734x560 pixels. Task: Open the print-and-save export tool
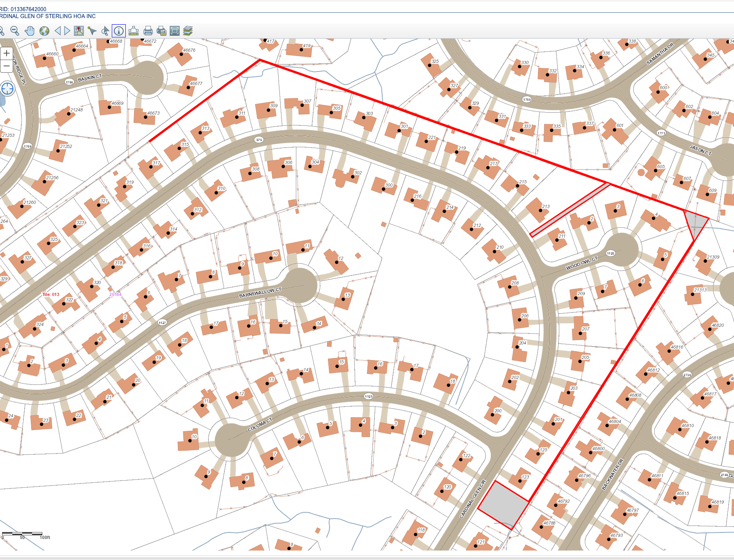click(162, 31)
